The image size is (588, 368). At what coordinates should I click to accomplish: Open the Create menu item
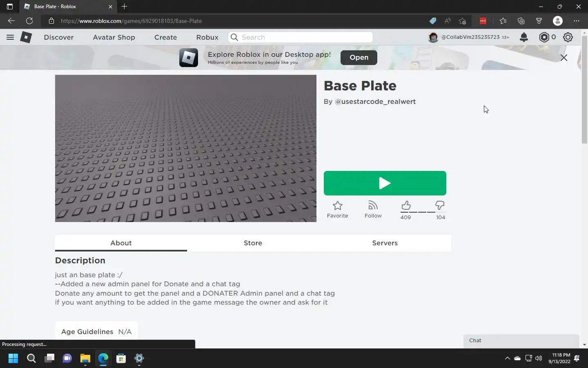[165, 37]
